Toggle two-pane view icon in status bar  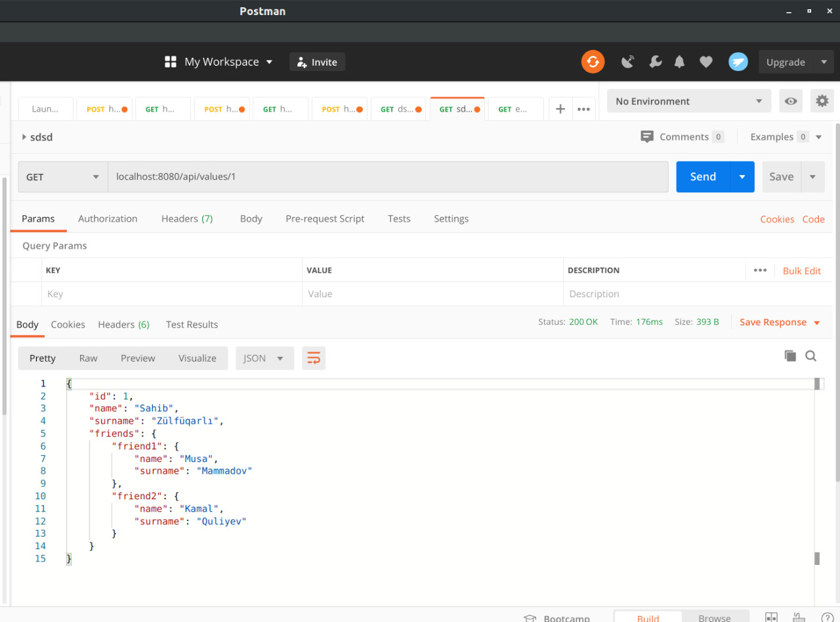click(x=772, y=617)
